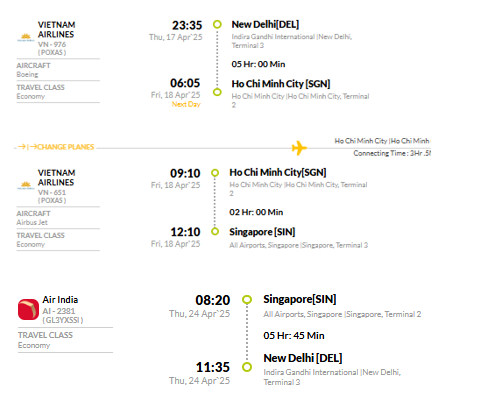Click the green circle marker beside 11:35 arrival
497x409 pixels.
(x=247, y=367)
